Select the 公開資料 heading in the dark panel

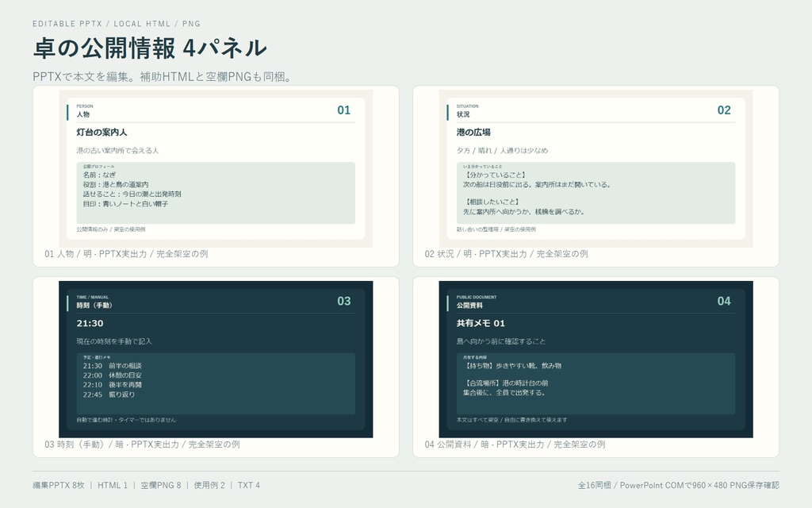tap(469, 306)
